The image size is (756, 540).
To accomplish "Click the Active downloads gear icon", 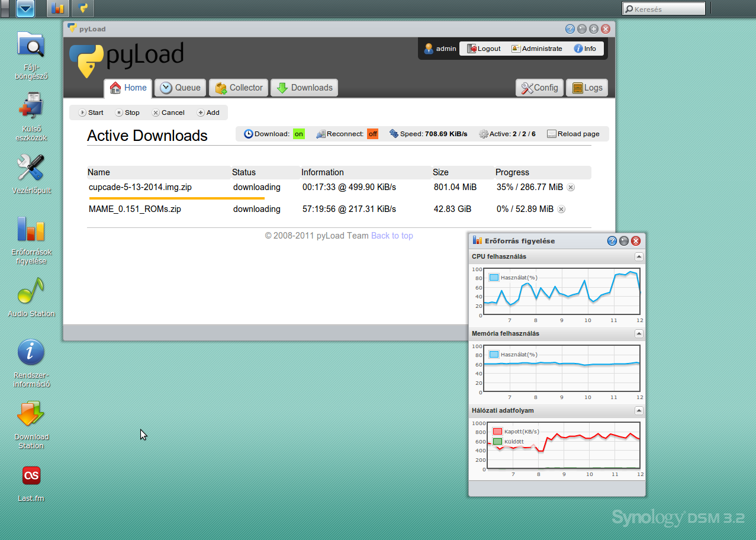I will coord(483,134).
